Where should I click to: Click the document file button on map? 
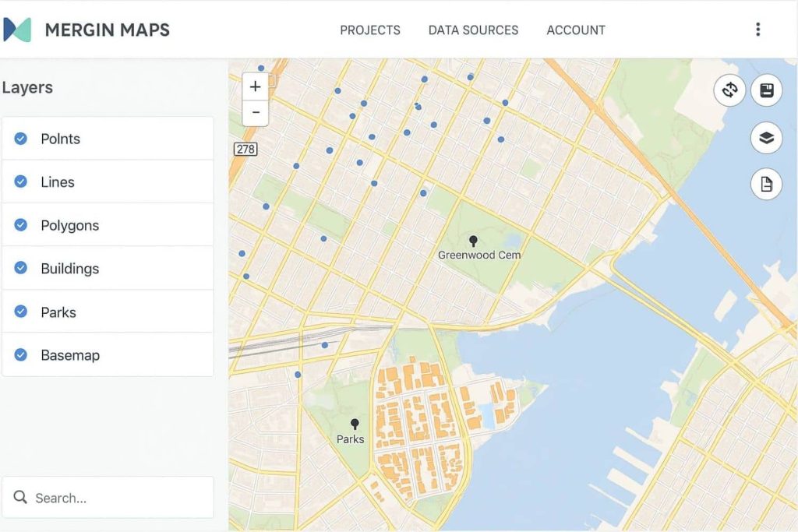point(767,184)
